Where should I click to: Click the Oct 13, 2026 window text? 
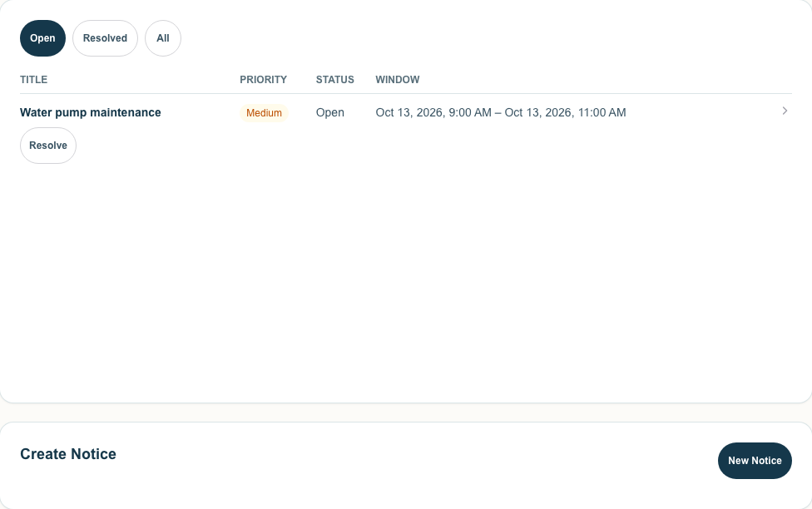501,112
